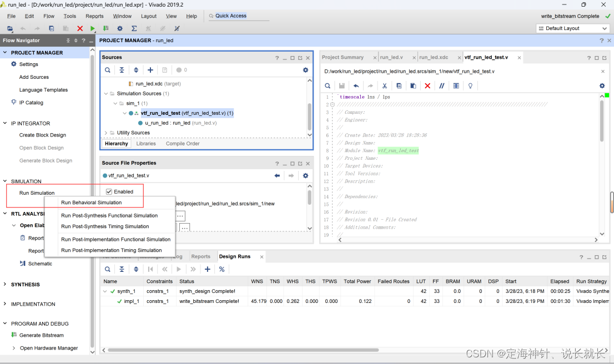Toggle the Enabled checkbox

(109, 192)
